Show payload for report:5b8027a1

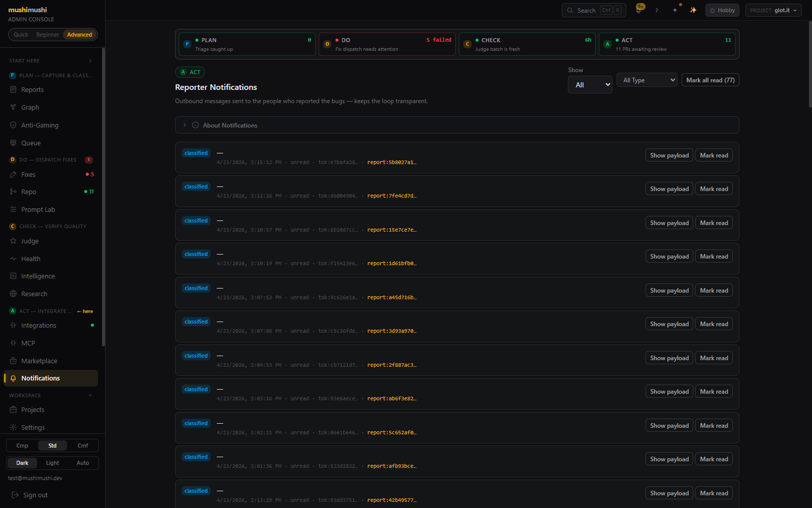669,155
